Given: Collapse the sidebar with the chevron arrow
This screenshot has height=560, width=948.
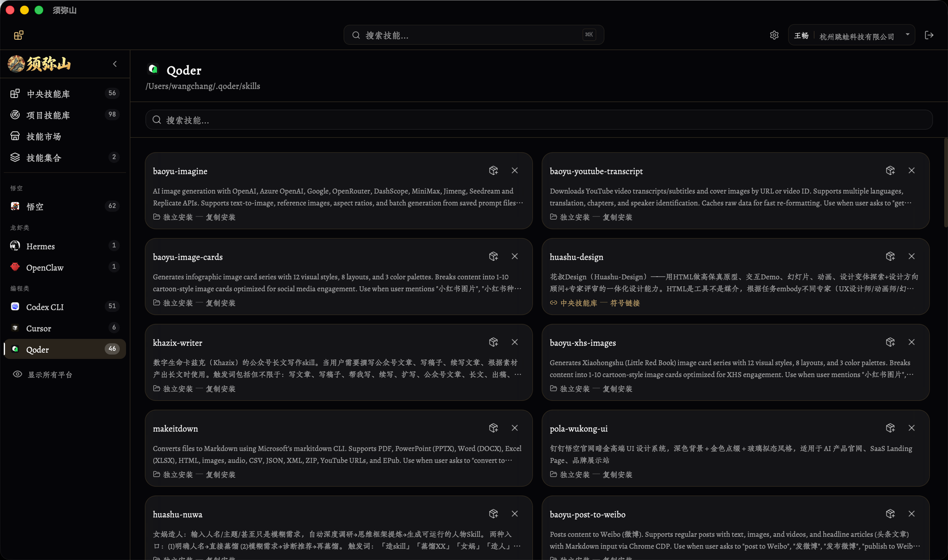Looking at the screenshot, I should coord(115,64).
